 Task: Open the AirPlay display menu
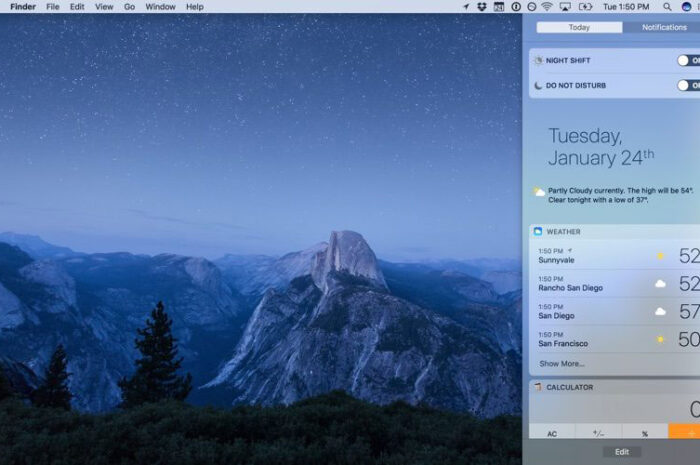click(565, 7)
